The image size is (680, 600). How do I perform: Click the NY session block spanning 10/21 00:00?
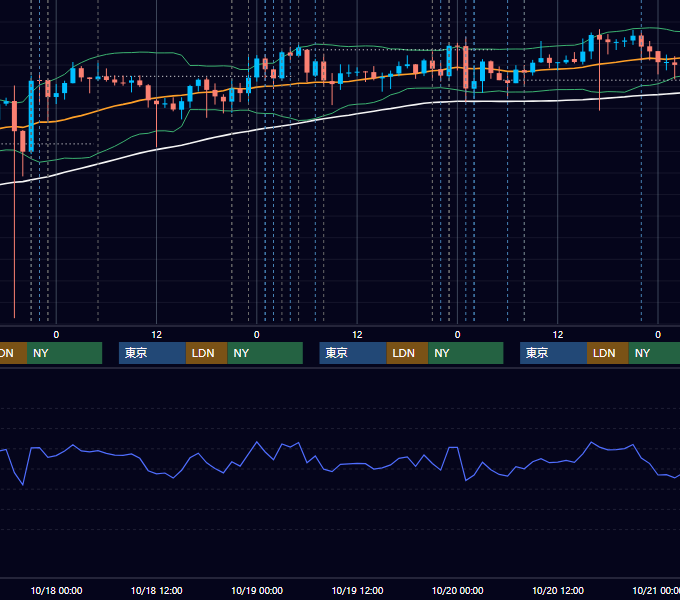[654, 353]
